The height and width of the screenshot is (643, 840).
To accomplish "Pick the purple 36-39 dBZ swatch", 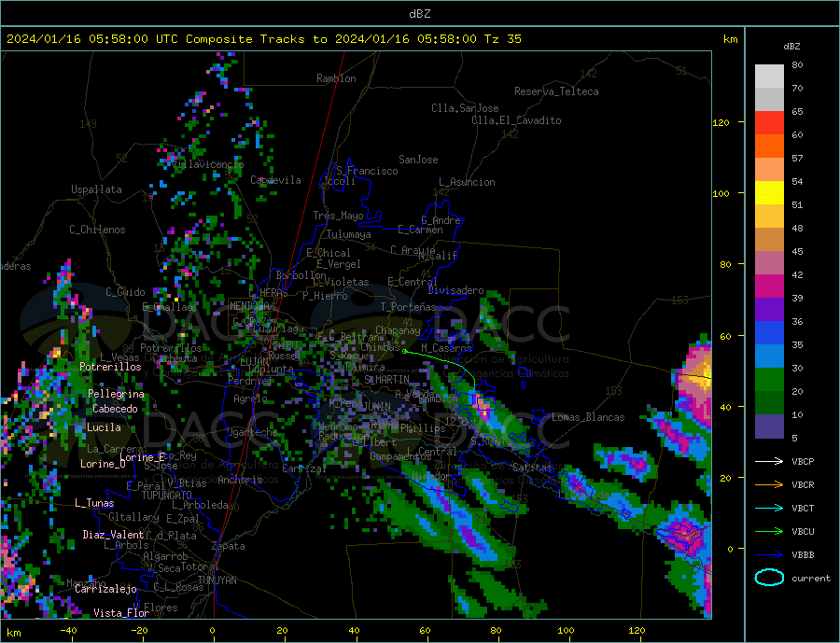I will tap(769, 310).
